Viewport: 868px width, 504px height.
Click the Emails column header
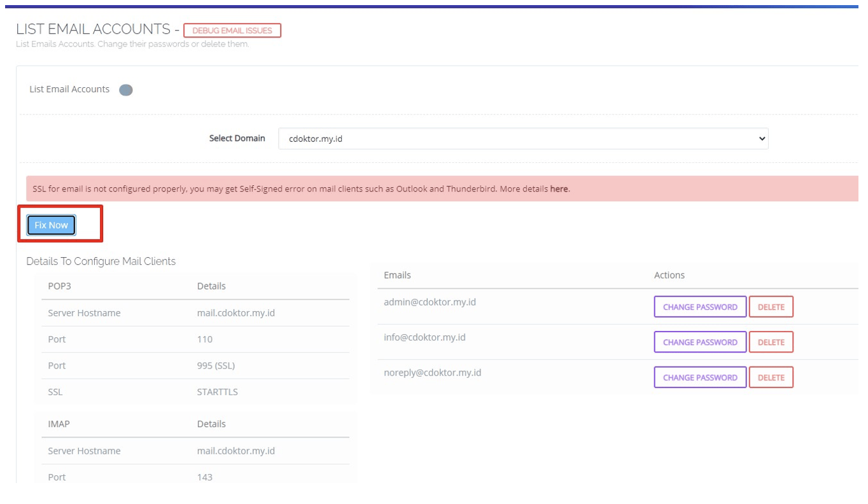click(x=397, y=275)
